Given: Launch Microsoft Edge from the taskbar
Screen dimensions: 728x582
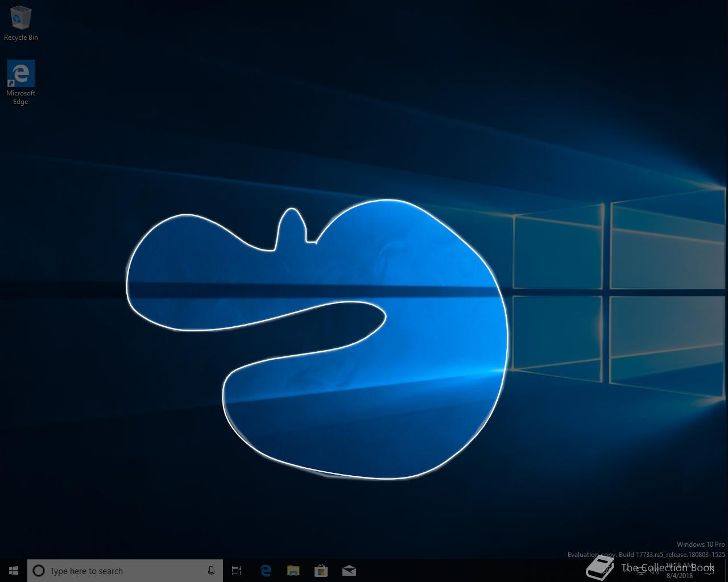Looking at the screenshot, I should (265, 571).
